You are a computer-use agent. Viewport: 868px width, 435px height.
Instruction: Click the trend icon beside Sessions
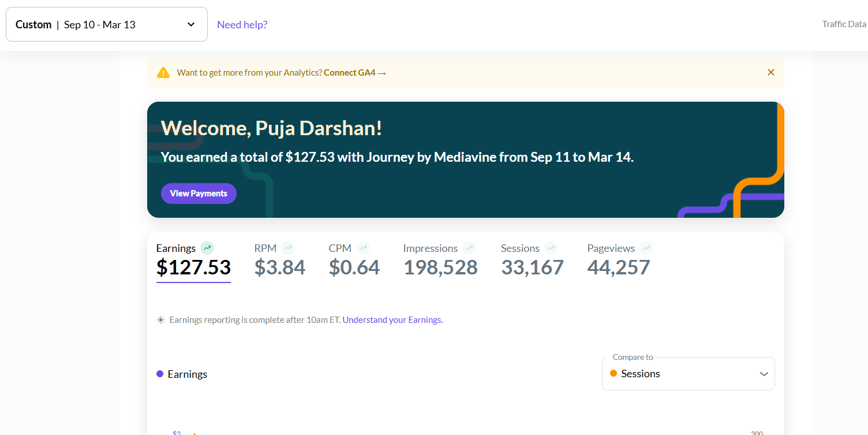pyautogui.click(x=551, y=248)
